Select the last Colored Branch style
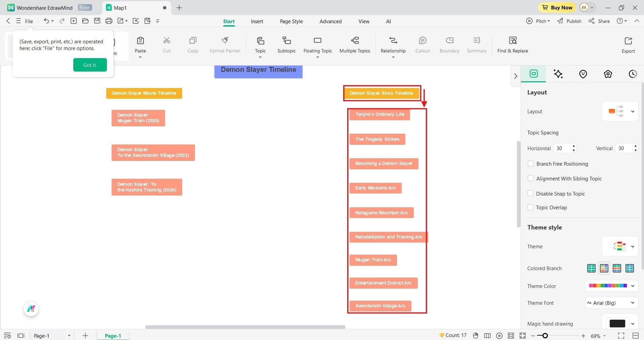The width and height of the screenshot is (644, 340). point(630,268)
